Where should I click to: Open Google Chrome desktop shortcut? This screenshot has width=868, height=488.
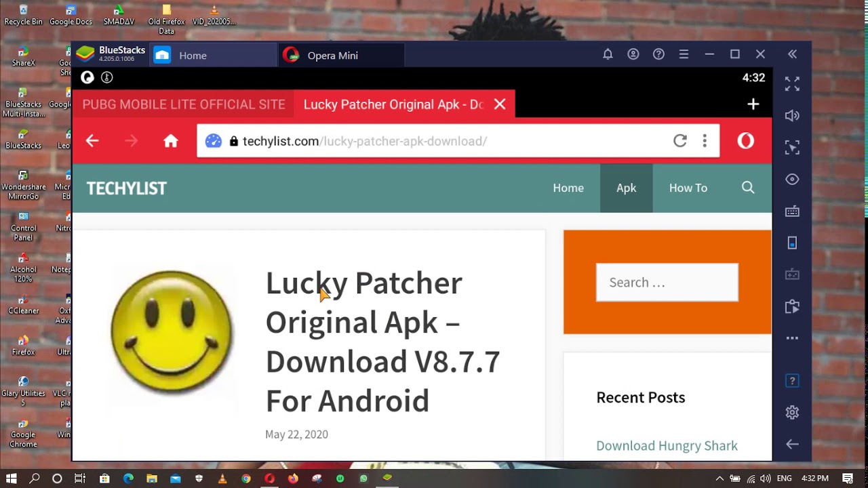(24, 434)
